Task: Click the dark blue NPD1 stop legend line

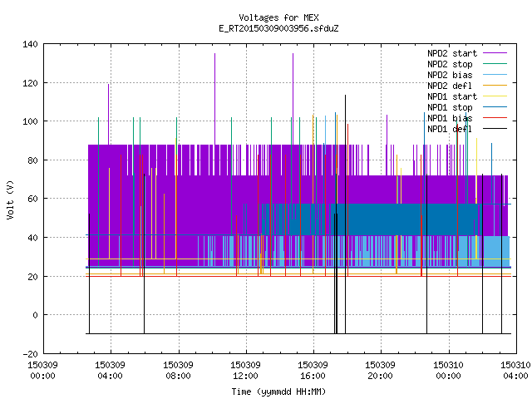Action: 495,107
